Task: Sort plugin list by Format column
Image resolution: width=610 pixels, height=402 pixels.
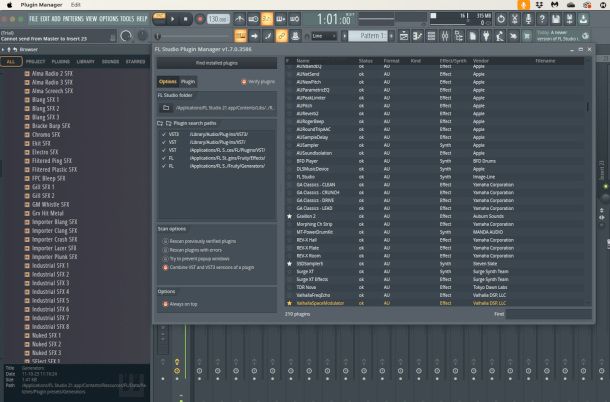Action: pyautogui.click(x=391, y=61)
